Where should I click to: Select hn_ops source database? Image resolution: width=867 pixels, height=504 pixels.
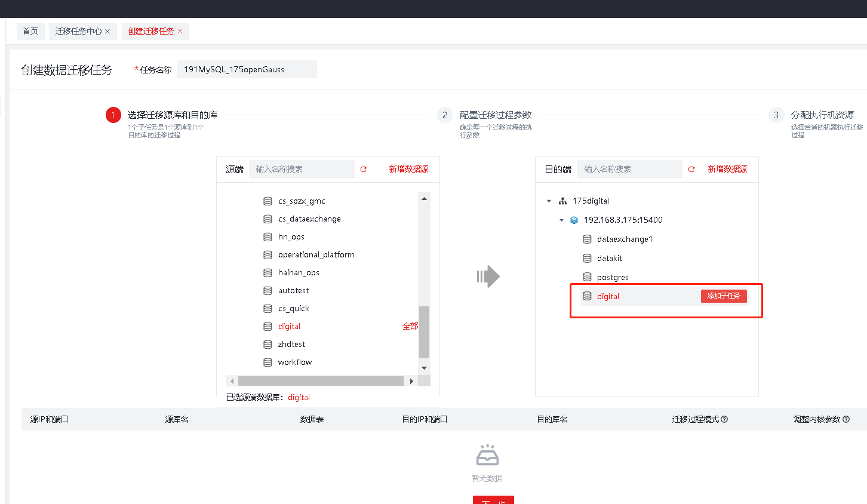coord(291,237)
